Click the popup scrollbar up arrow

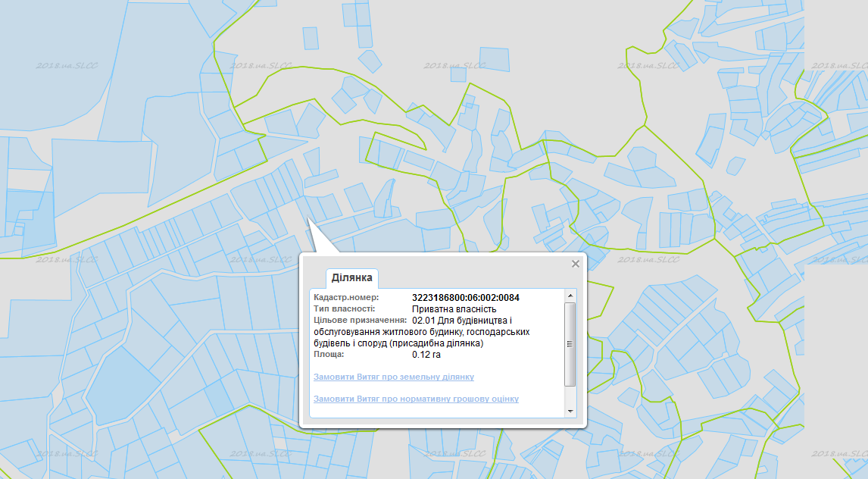[570, 295]
